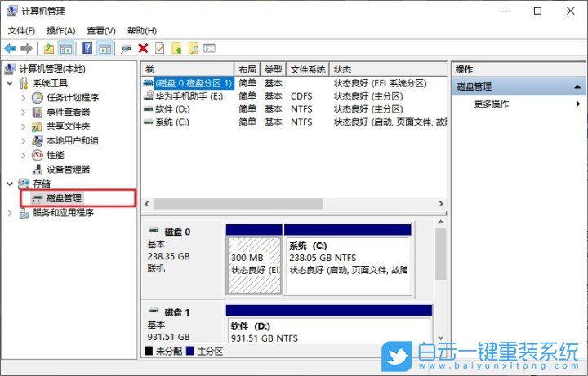Sort by the 卷 column header
The width and height of the screenshot is (588, 376).
(x=188, y=69)
